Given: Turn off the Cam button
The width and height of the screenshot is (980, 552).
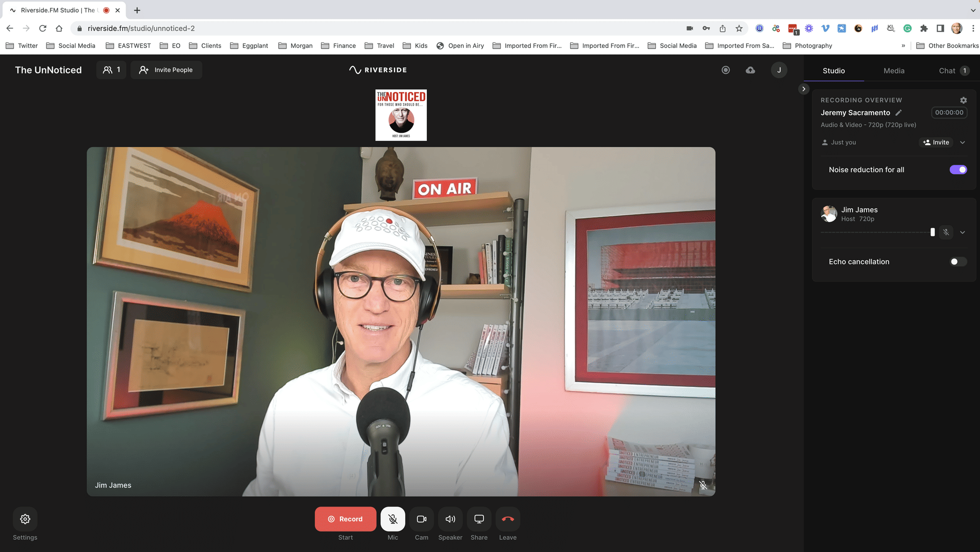Looking at the screenshot, I should click(x=421, y=519).
